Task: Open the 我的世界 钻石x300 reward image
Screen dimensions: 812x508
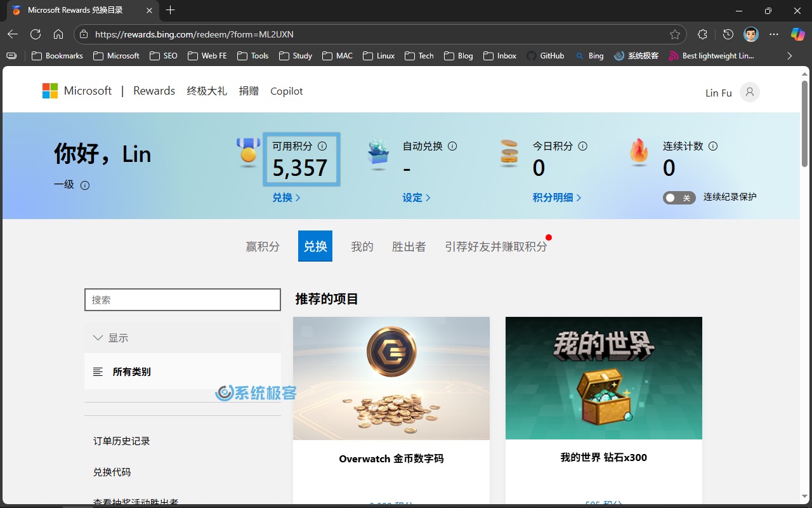Action: tap(604, 378)
